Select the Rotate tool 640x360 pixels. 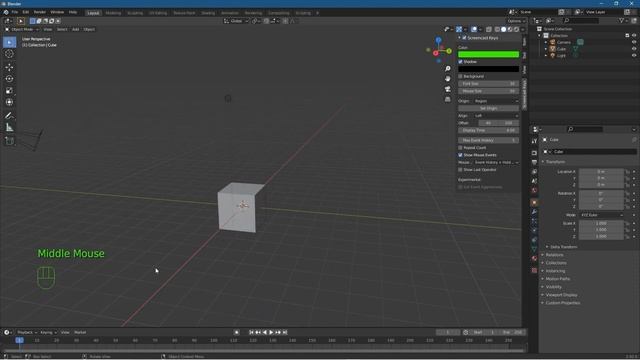coord(9,79)
